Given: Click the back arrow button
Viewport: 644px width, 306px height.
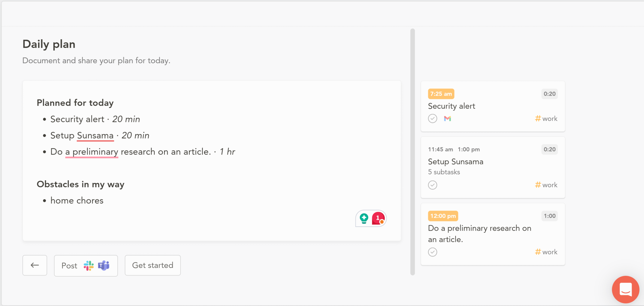Looking at the screenshot, I should (35, 265).
